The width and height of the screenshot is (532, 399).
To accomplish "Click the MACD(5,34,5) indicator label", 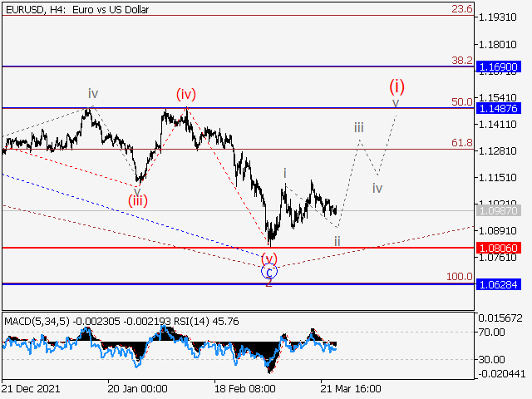I will [37, 322].
